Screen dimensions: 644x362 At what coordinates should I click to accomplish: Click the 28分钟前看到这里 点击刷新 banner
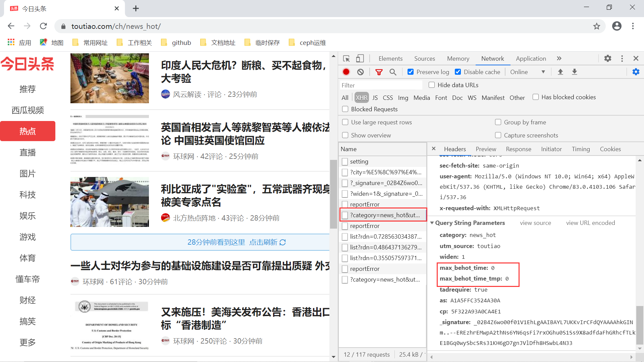[200, 242]
